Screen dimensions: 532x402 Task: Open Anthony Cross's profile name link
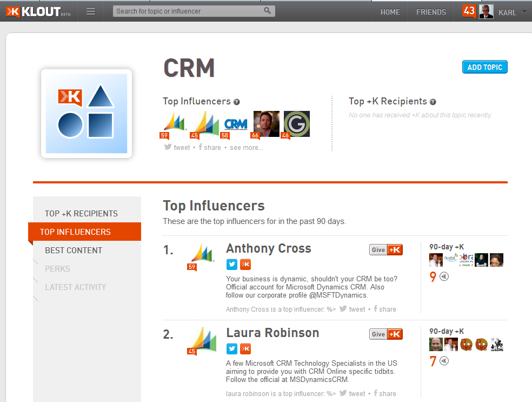[x=269, y=248]
